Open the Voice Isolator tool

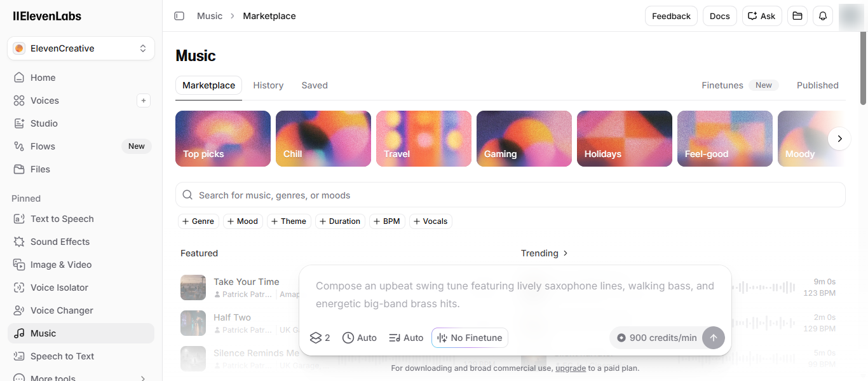[x=59, y=287]
